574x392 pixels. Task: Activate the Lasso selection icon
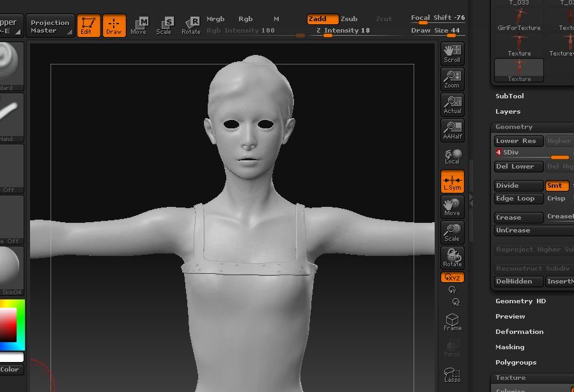(453, 374)
